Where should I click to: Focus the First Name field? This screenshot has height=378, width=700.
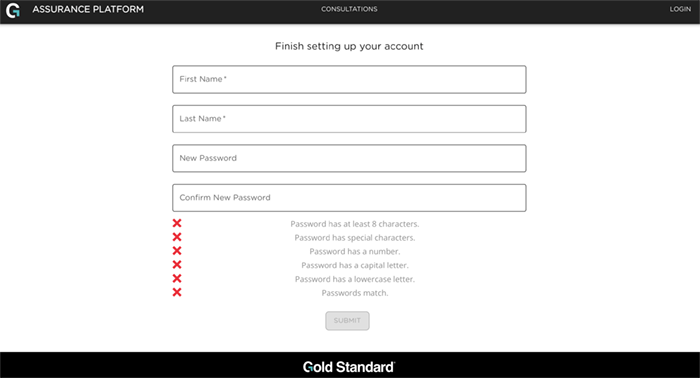[x=349, y=79]
